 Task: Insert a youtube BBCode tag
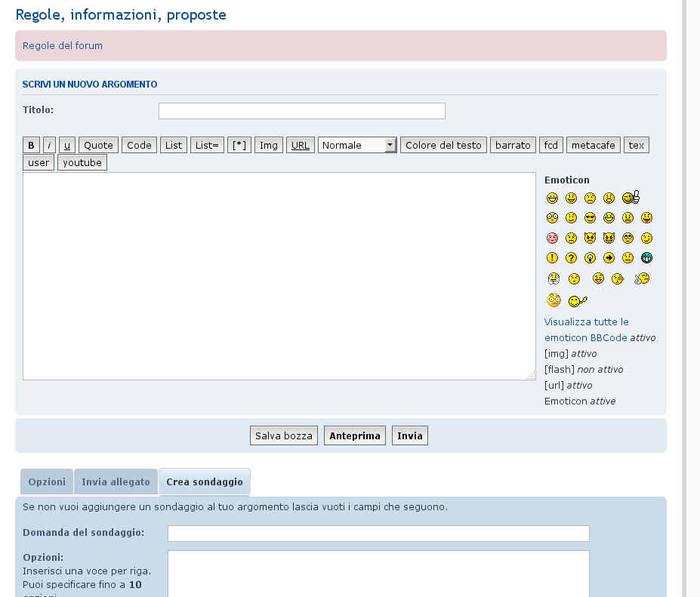(x=82, y=162)
